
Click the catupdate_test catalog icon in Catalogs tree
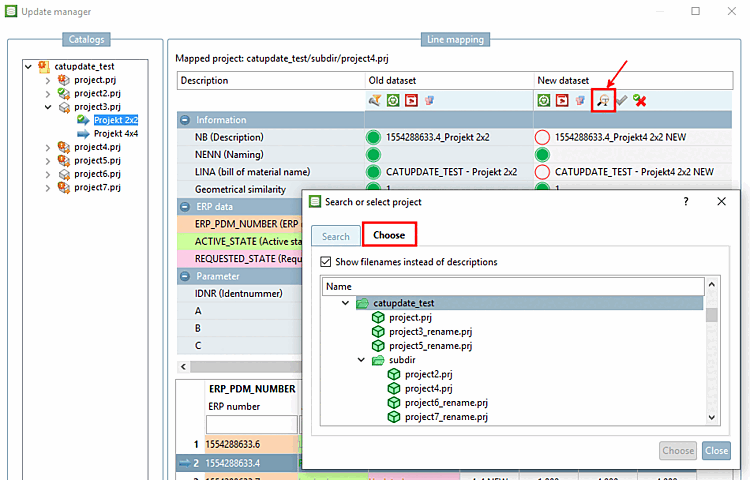(44, 66)
